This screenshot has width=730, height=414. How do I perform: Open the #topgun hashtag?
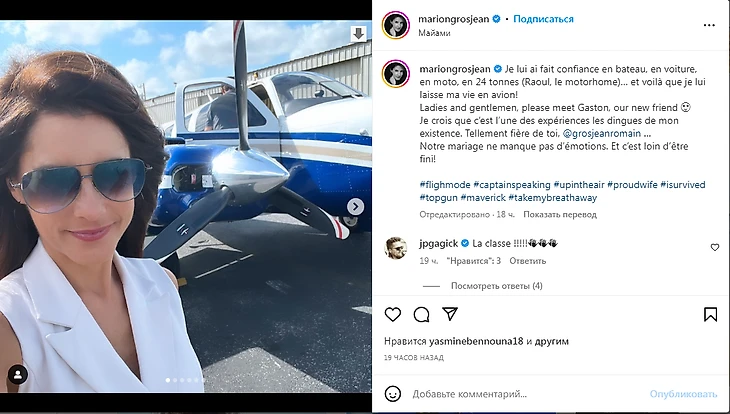tap(438, 197)
